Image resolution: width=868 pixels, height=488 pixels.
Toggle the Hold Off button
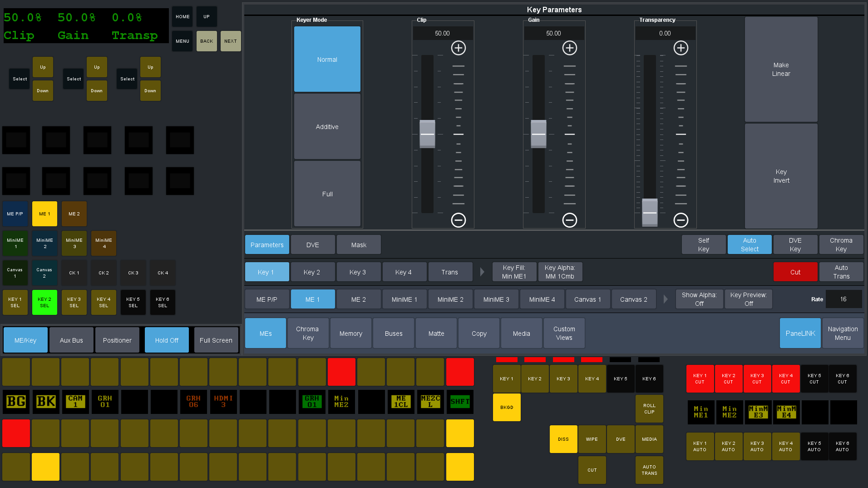click(167, 340)
